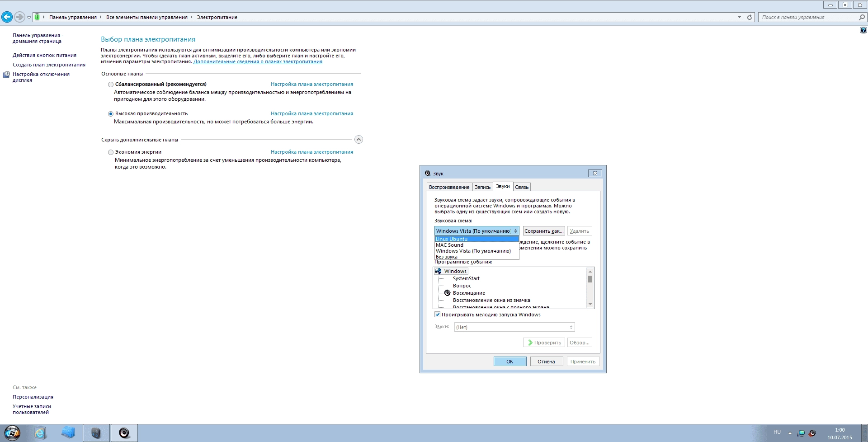Image resolution: width=868 pixels, height=442 pixels.
Task: Click display-off settings shield icon in sidebar
Action: pos(6,75)
